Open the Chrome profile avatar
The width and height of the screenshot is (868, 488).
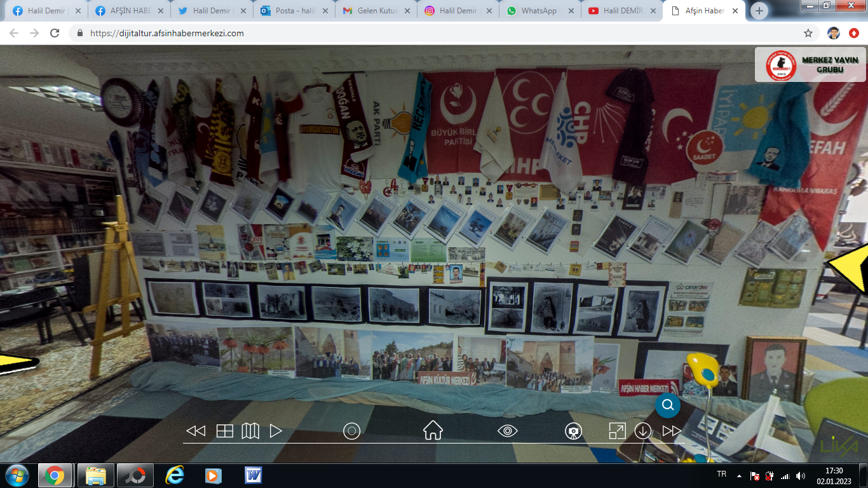point(834,33)
